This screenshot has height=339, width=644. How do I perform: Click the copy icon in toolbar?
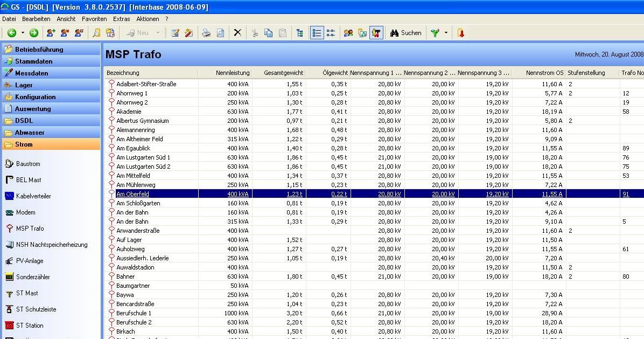(269, 33)
